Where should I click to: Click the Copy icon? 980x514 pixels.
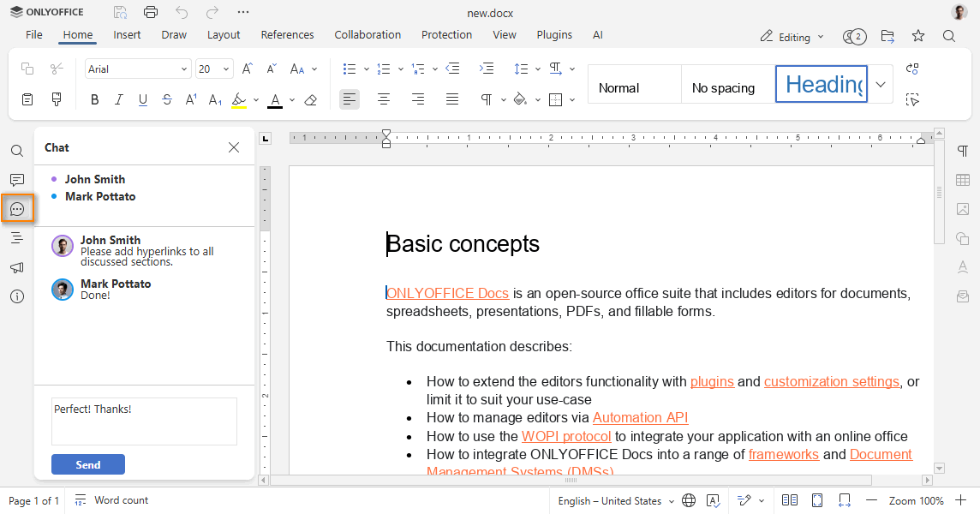[27, 69]
